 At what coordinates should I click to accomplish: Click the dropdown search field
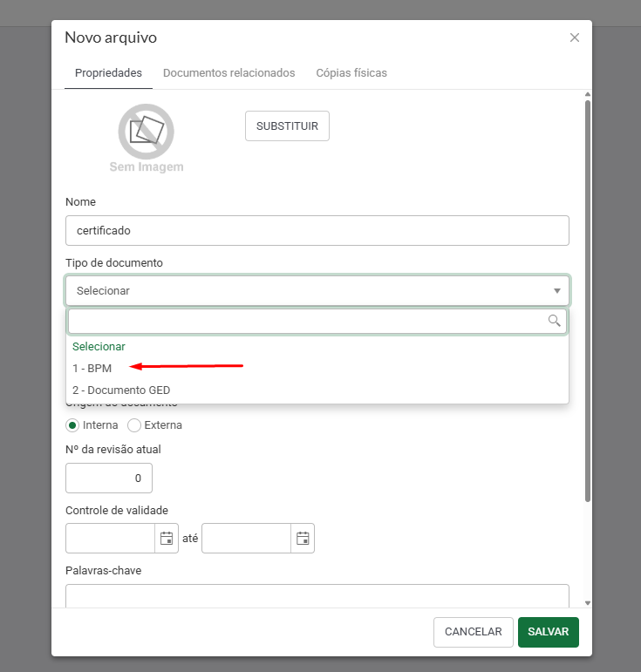[x=317, y=321]
